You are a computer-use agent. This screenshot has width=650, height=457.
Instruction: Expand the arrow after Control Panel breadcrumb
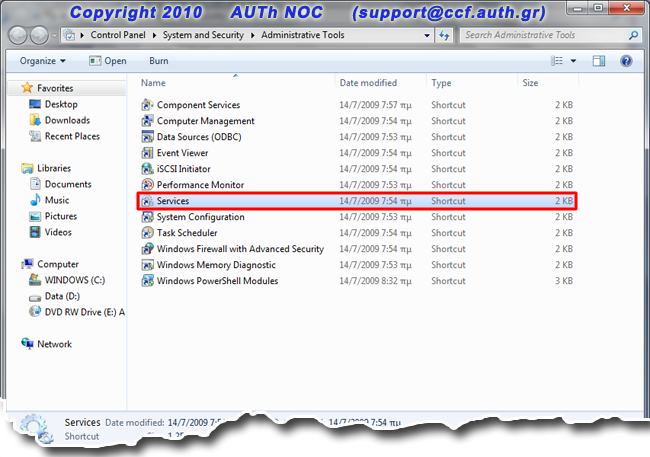coord(154,35)
